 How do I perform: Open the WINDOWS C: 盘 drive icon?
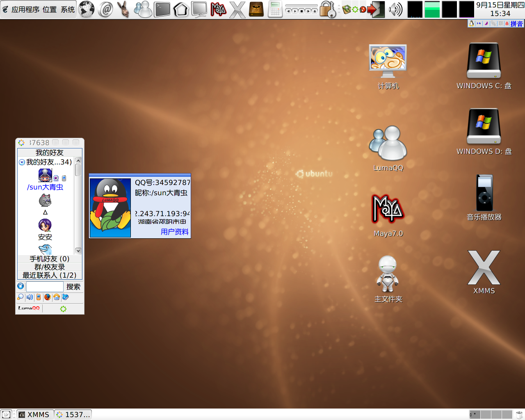[484, 66]
